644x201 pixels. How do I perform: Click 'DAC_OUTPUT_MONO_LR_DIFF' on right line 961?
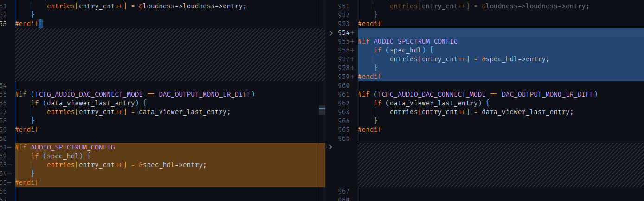(547, 94)
